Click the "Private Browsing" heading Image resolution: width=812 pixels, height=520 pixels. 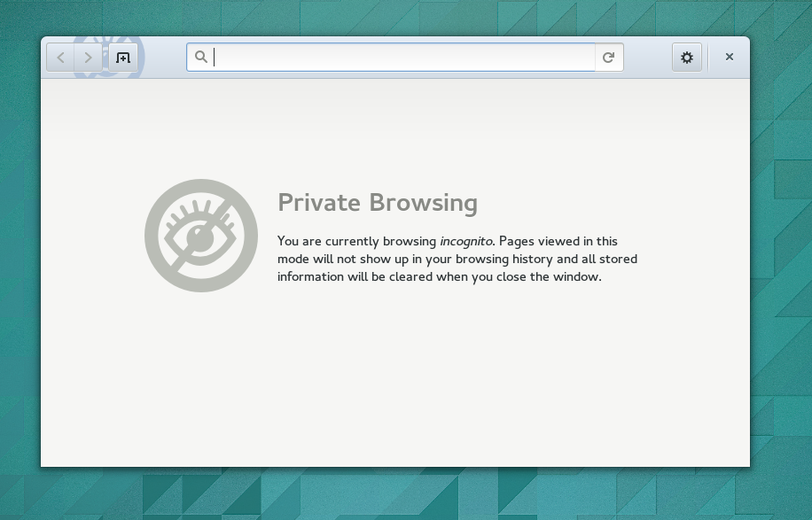click(x=378, y=202)
